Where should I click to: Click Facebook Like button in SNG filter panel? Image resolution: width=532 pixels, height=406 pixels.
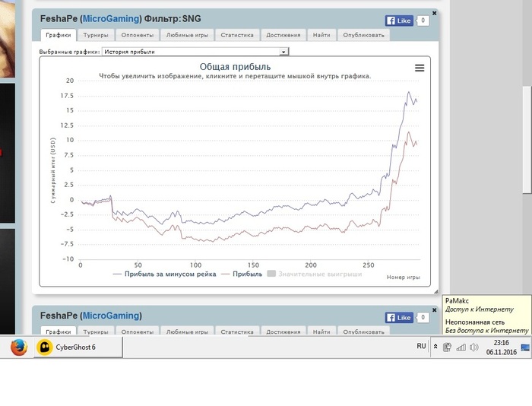click(x=399, y=21)
